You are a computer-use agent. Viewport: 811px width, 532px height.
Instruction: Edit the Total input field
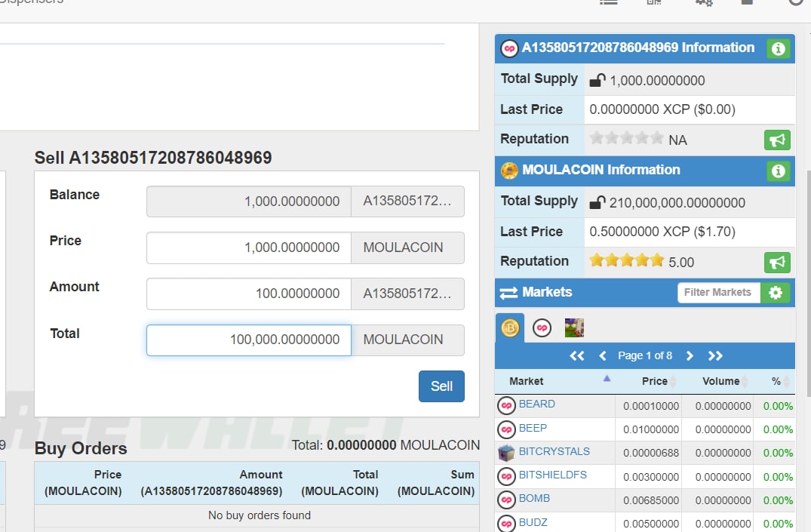point(249,340)
